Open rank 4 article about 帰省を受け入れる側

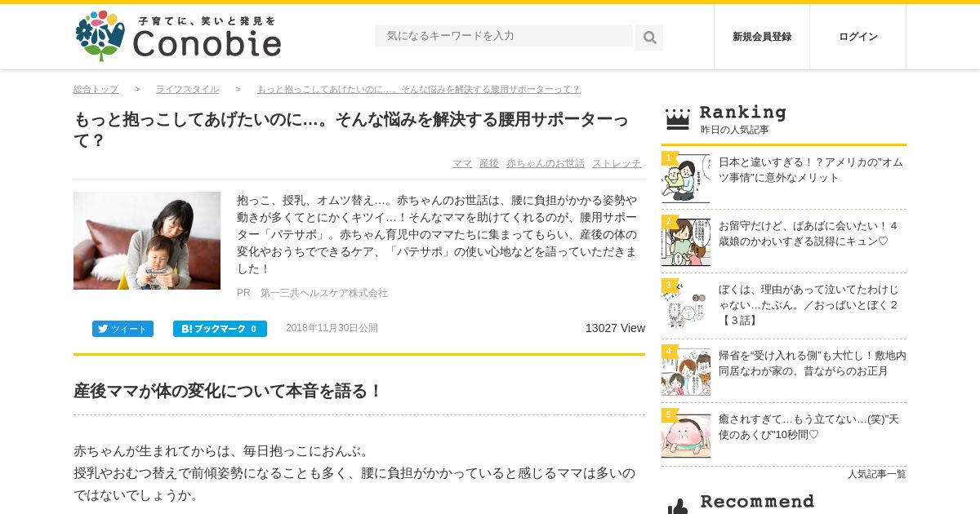click(813, 363)
